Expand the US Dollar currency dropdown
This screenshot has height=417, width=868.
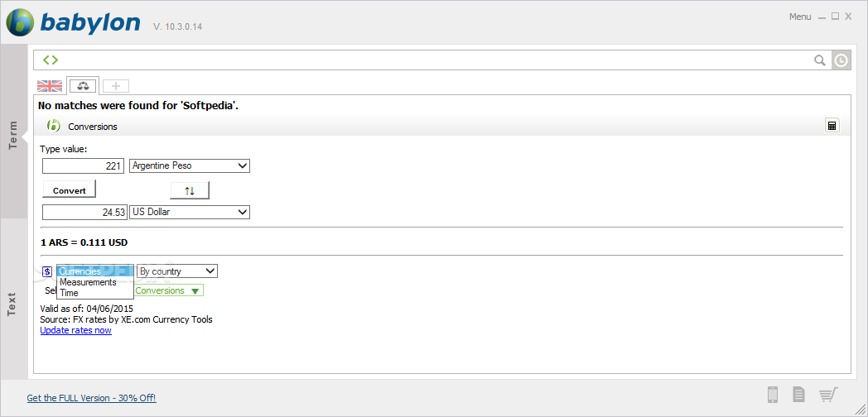[190, 212]
